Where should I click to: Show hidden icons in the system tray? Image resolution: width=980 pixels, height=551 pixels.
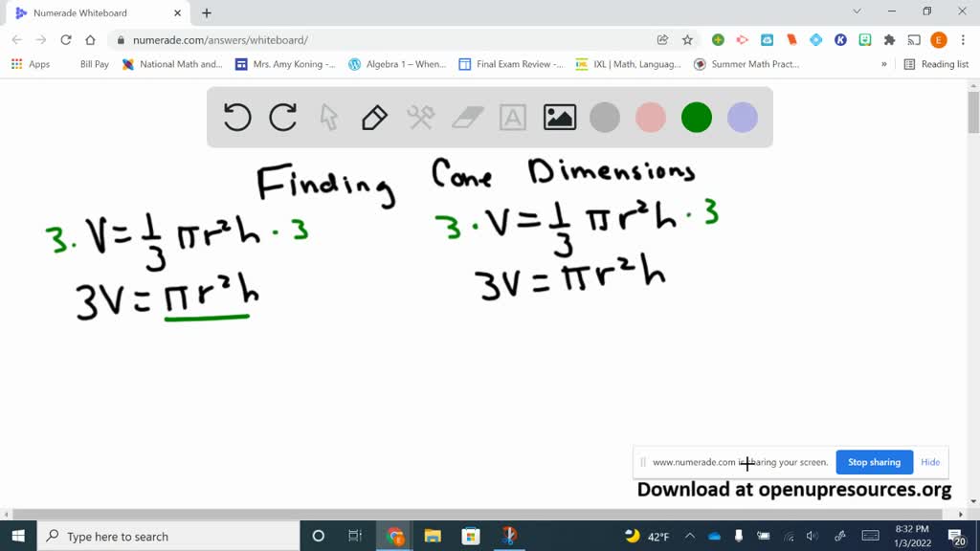pyautogui.click(x=689, y=536)
